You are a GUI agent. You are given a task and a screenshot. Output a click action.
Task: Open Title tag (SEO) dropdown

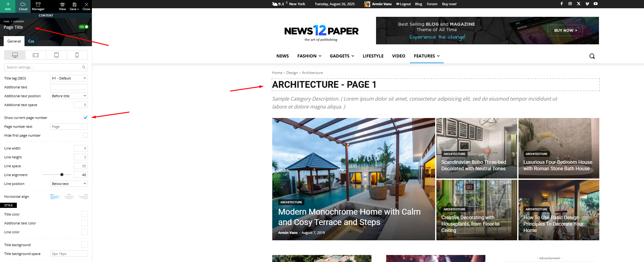[x=69, y=78]
